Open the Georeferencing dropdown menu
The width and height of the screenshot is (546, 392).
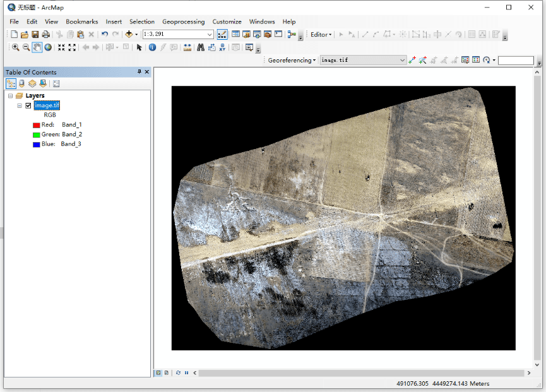point(292,61)
